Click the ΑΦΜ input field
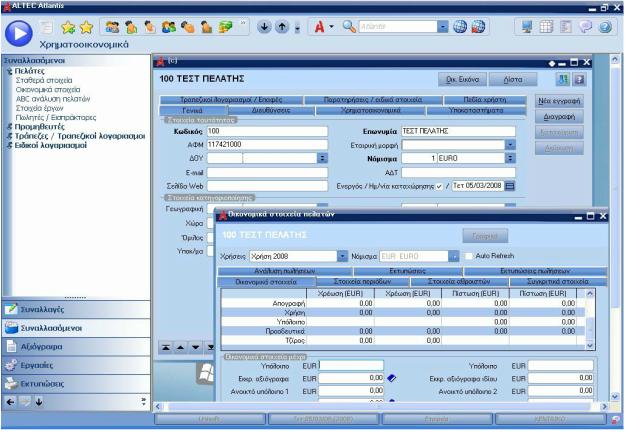Viewport: 625px width, 432px height. (267, 145)
